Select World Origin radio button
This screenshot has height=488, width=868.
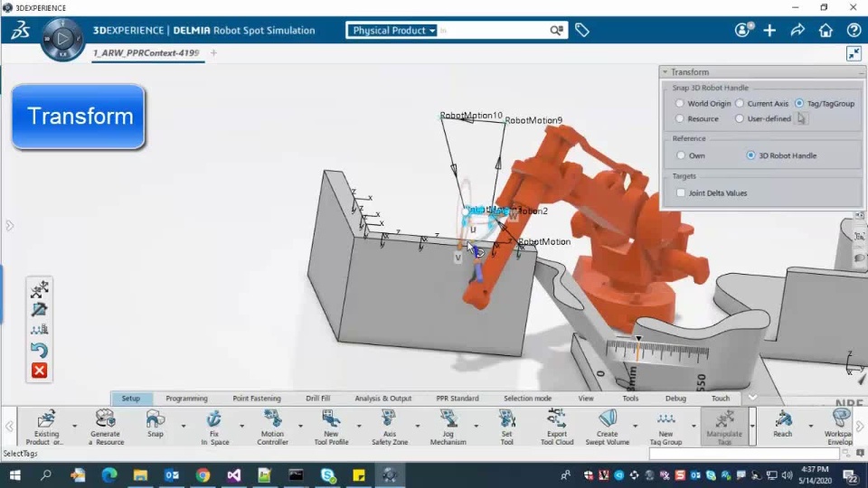pos(680,103)
